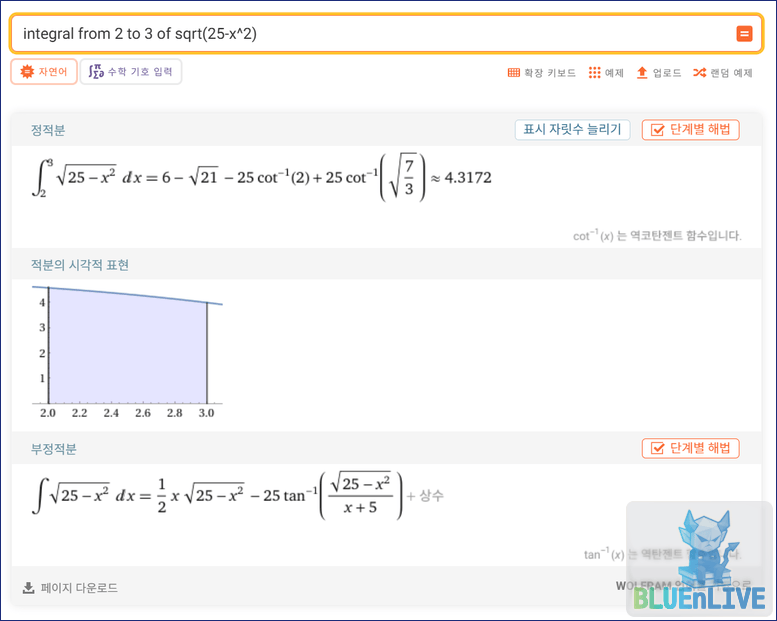Click the 업로드 upload icon

(642, 73)
